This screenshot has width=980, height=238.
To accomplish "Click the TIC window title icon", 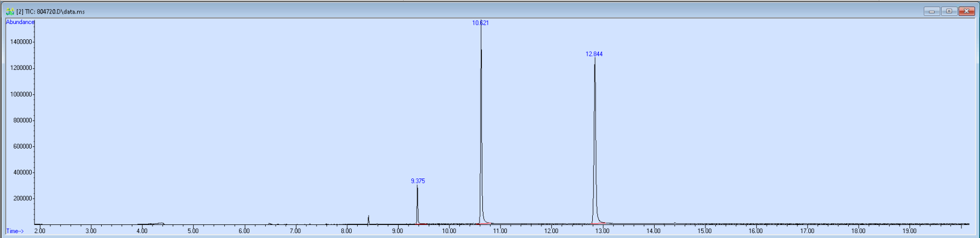I will [10, 11].
